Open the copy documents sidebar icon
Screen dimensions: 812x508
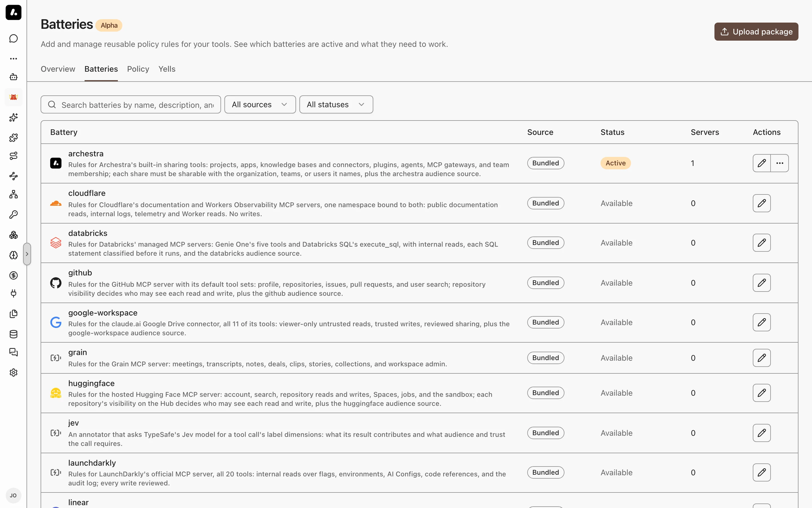point(14,314)
